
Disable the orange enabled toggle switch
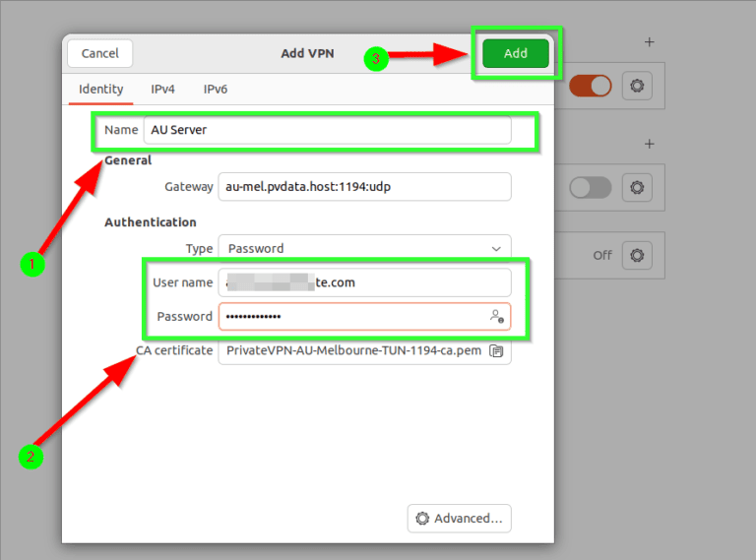pos(590,86)
